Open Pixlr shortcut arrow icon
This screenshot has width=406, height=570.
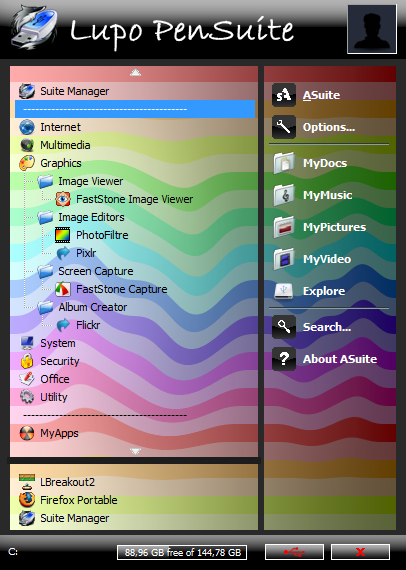[x=63, y=253]
